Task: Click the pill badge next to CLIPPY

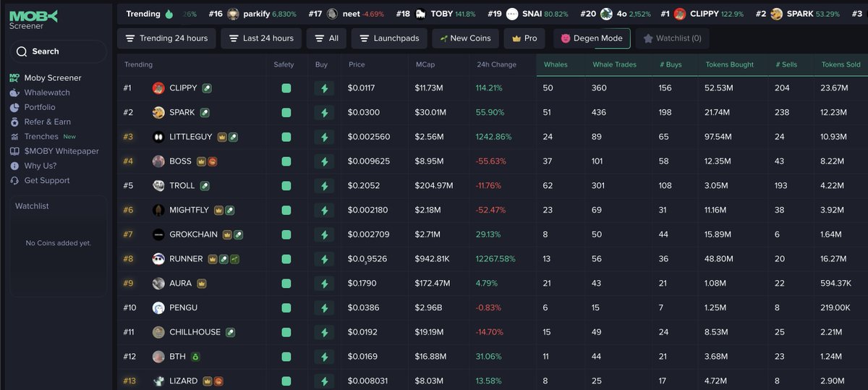Action: (206, 88)
